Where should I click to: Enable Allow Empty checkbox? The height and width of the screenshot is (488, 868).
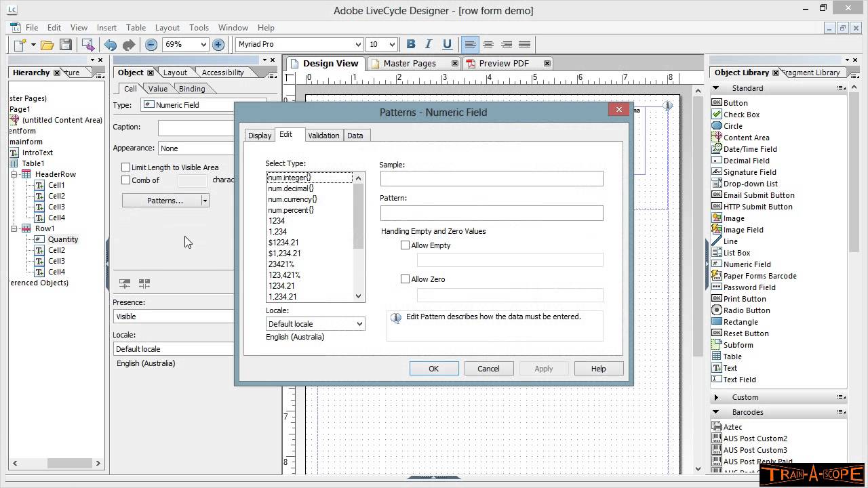click(405, 245)
